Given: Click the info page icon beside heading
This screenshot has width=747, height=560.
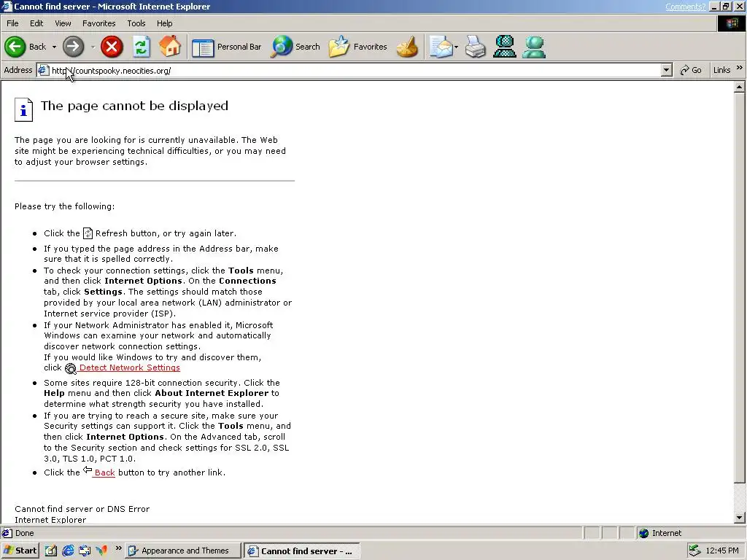Looking at the screenshot, I should (x=23, y=110).
